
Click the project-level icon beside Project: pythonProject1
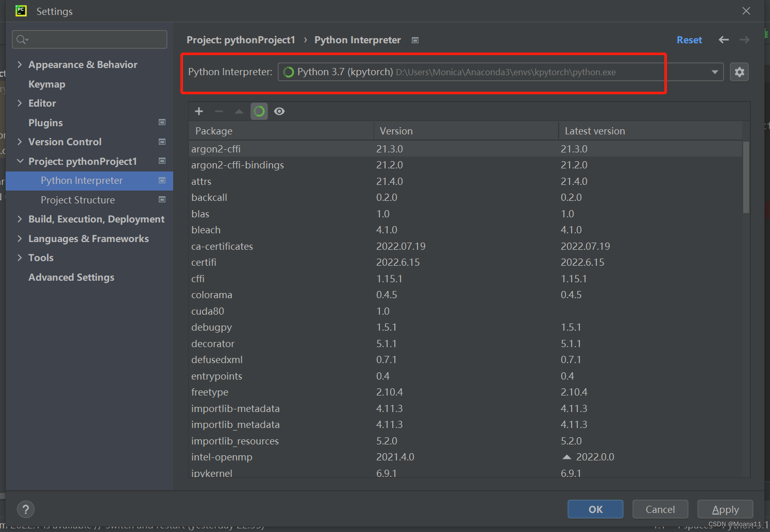(162, 161)
